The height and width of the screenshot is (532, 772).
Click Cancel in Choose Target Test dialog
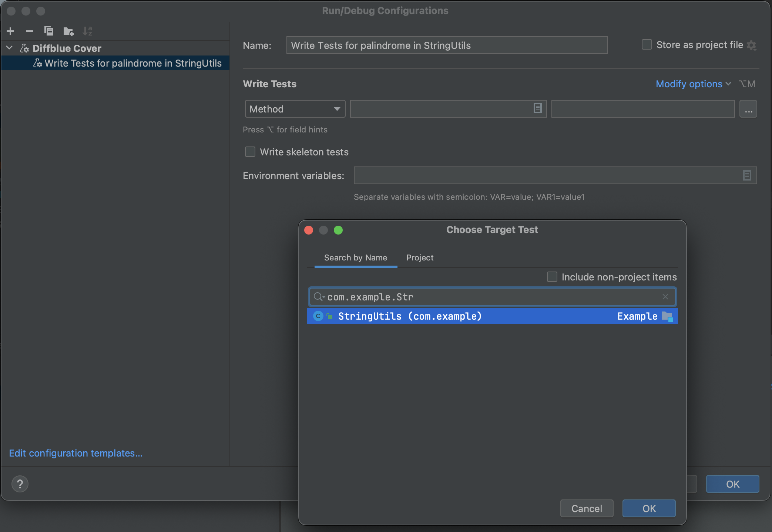tap(586, 508)
